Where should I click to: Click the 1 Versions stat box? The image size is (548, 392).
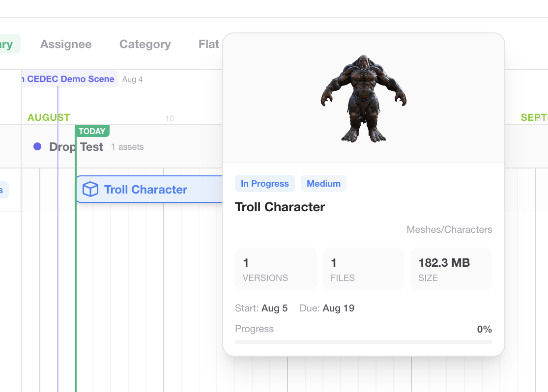[276, 269]
